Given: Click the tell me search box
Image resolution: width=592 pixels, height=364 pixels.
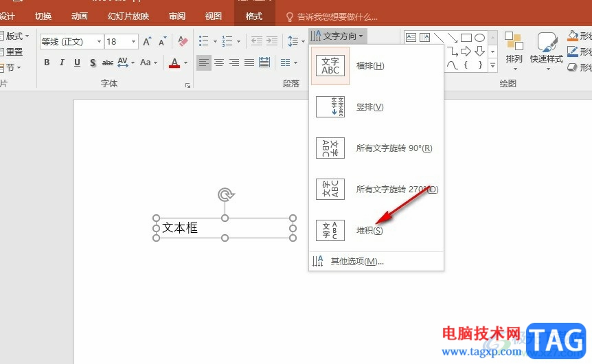Looking at the screenshot, I should pyautogui.click(x=332, y=16).
